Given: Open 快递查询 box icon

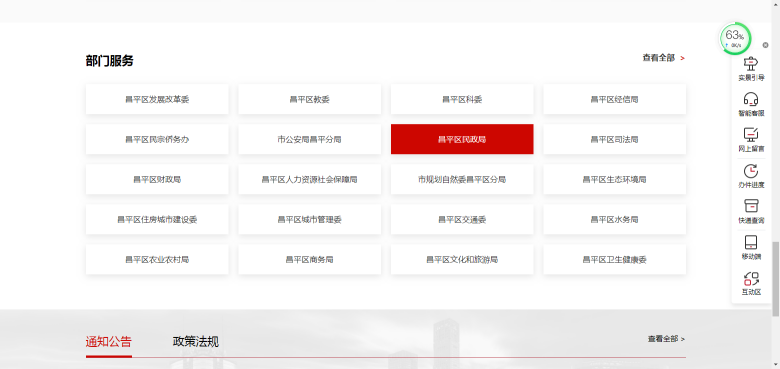Looking at the screenshot, I should pyautogui.click(x=751, y=206).
